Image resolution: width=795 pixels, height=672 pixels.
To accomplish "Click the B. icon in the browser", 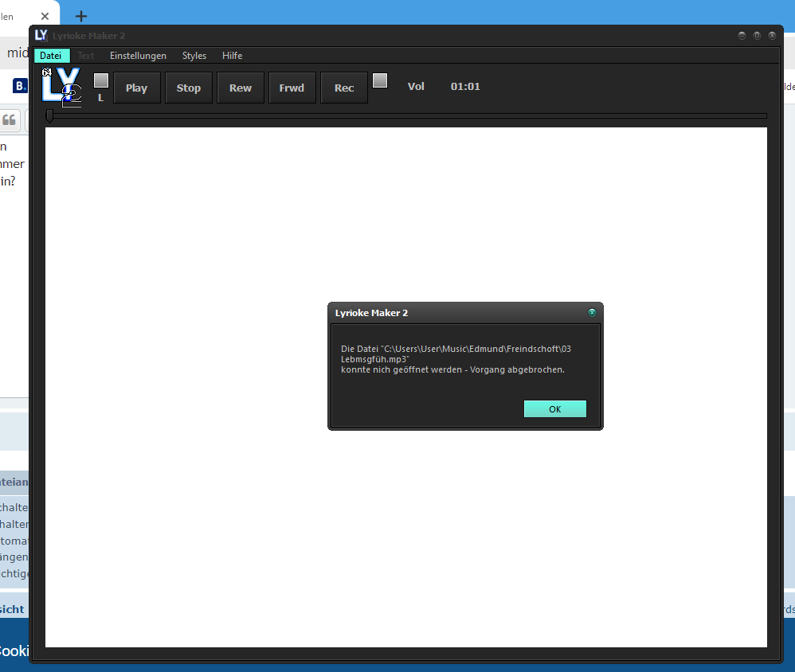I will click(x=20, y=86).
